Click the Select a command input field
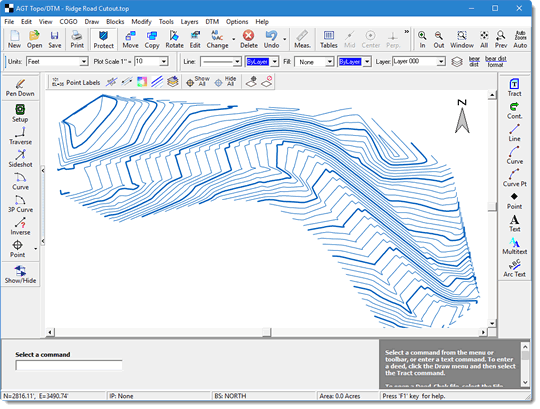This screenshot has height=409, width=540. 69,365
